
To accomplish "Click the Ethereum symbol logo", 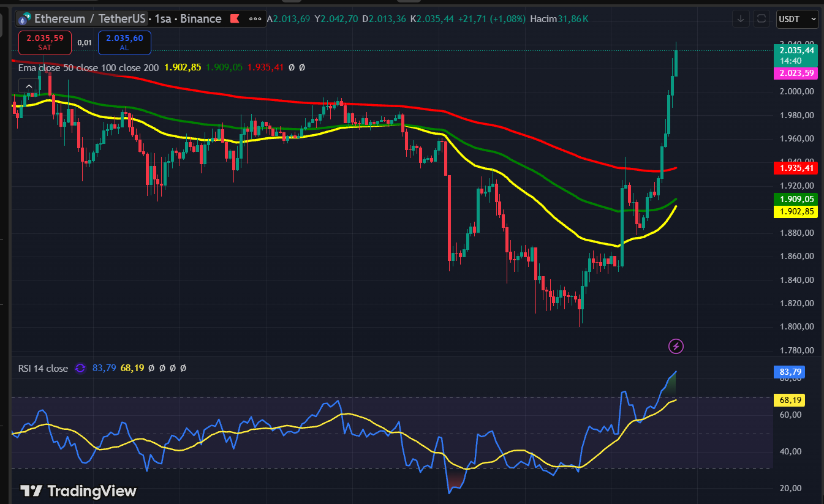I will coord(24,18).
